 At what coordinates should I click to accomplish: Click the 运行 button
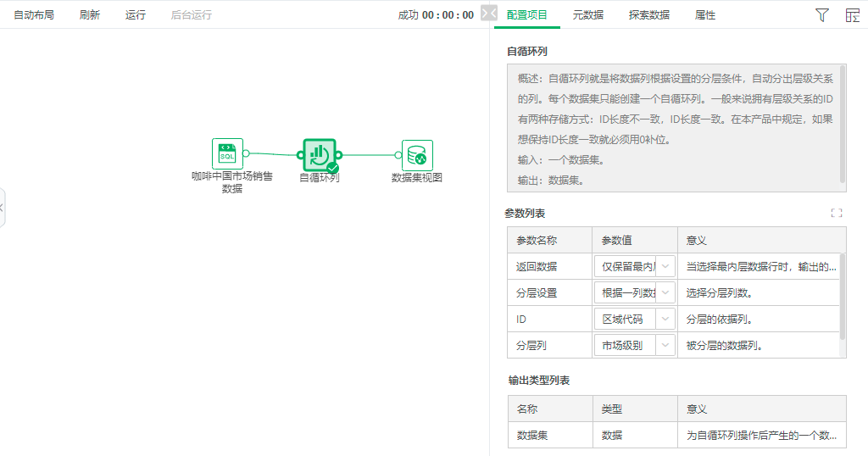(135, 14)
